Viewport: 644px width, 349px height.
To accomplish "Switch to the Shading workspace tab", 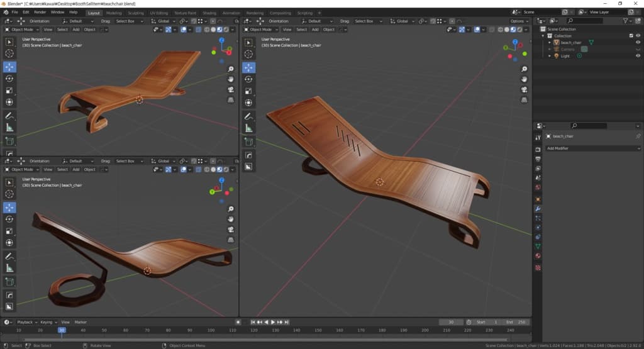I will pos(209,13).
